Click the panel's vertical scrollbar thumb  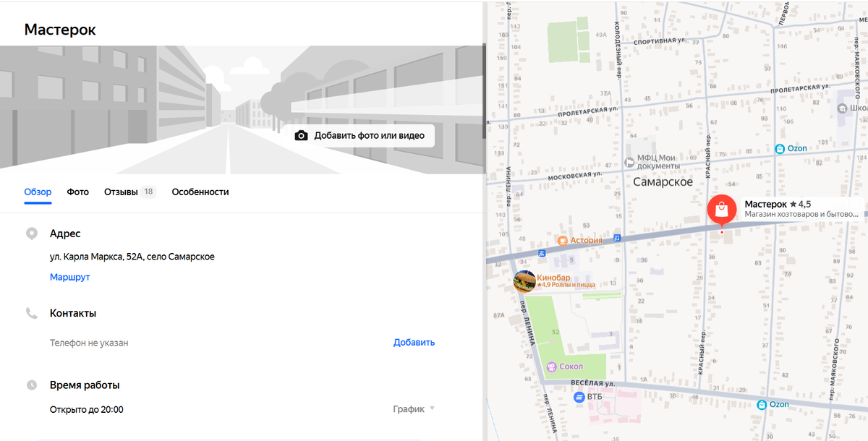click(484, 90)
